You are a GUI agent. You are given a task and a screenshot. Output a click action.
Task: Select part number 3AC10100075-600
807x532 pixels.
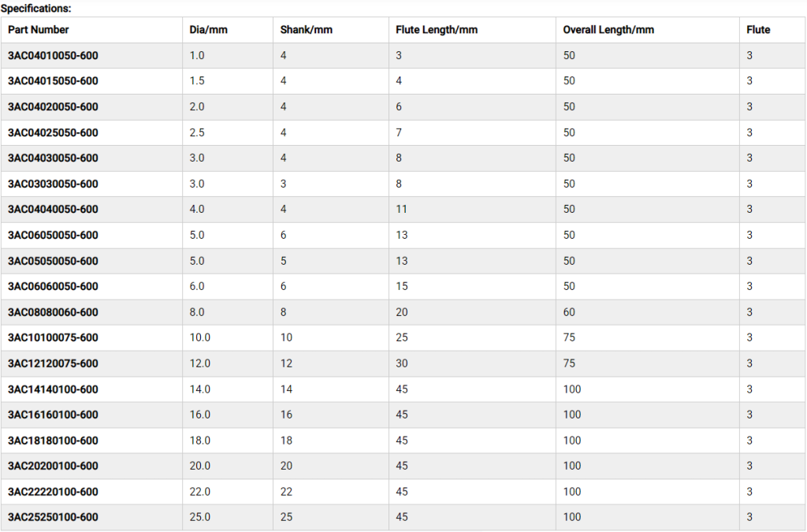click(x=53, y=337)
